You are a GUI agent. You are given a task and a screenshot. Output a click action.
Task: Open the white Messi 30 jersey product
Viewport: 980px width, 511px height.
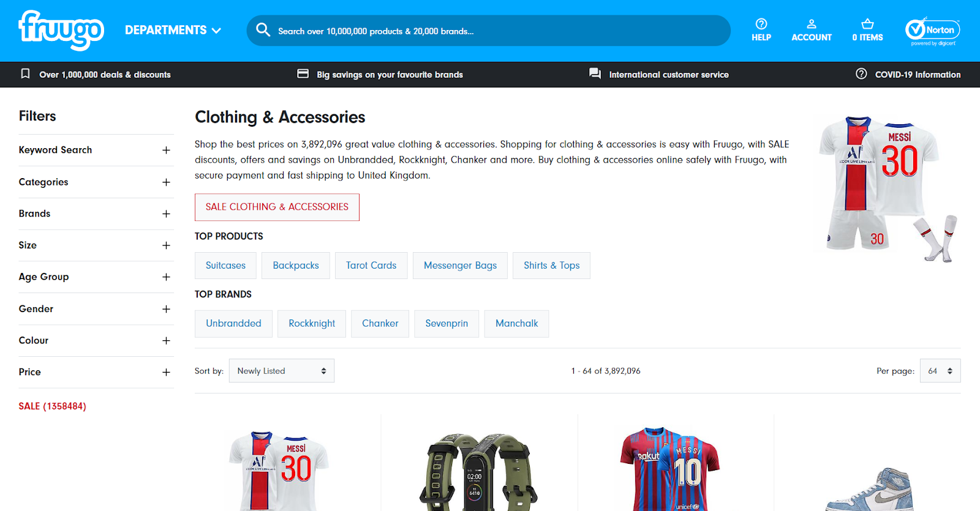(279, 470)
